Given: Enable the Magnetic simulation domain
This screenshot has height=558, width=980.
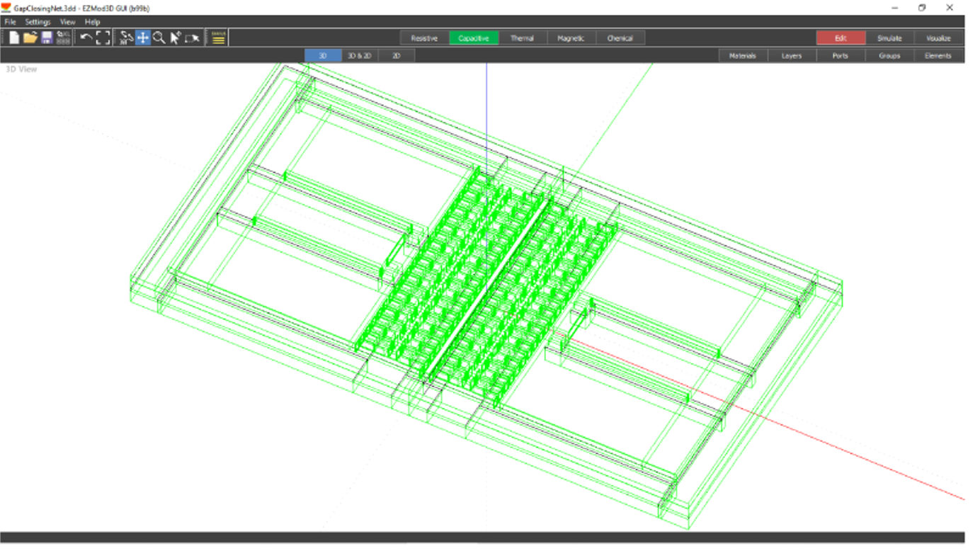Looking at the screenshot, I should (571, 38).
